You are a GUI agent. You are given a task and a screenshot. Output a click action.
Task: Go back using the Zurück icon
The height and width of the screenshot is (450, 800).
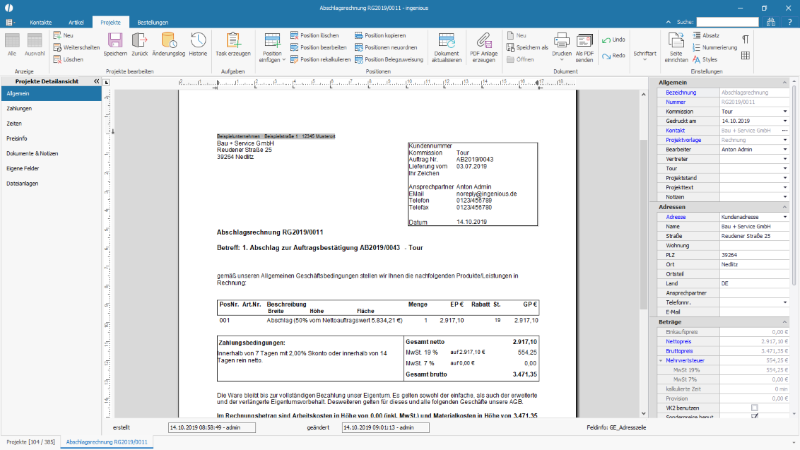coord(139,44)
